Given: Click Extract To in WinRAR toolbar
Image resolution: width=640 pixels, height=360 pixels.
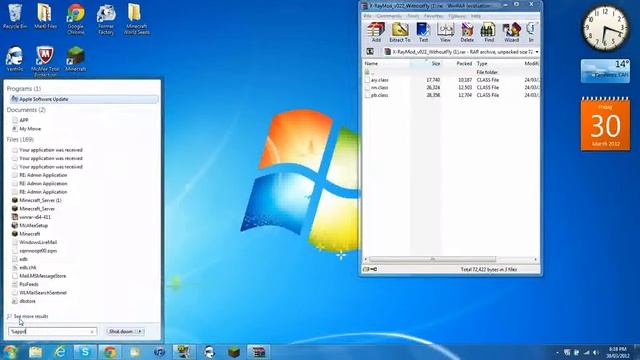Looking at the screenshot, I should point(400,32).
